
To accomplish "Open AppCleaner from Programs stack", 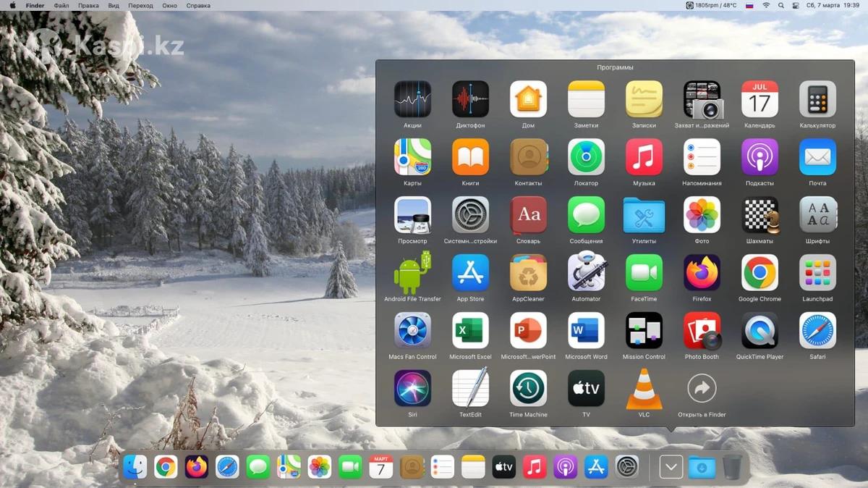I will 528,274.
